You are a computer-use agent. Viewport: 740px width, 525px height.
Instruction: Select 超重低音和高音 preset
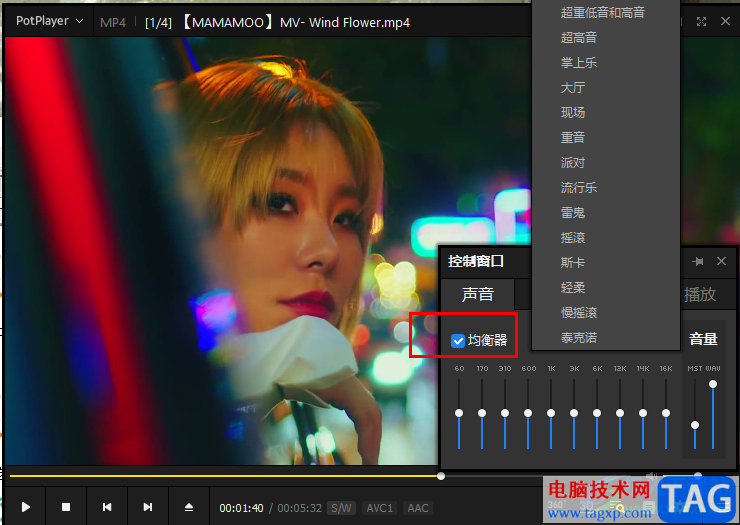pos(605,13)
